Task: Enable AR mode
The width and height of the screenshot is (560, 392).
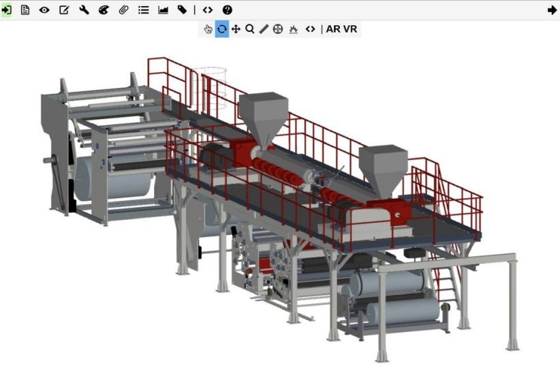Action: coord(333,29)
